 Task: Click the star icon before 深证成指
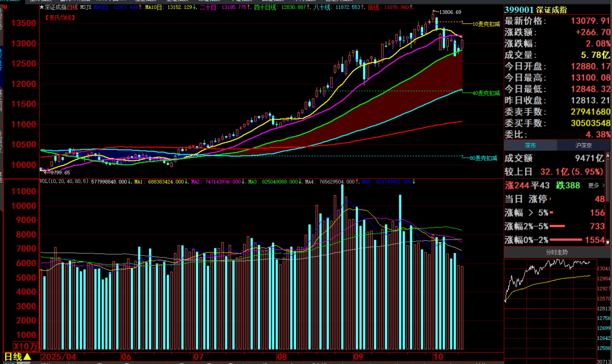(x=41, y=7)
